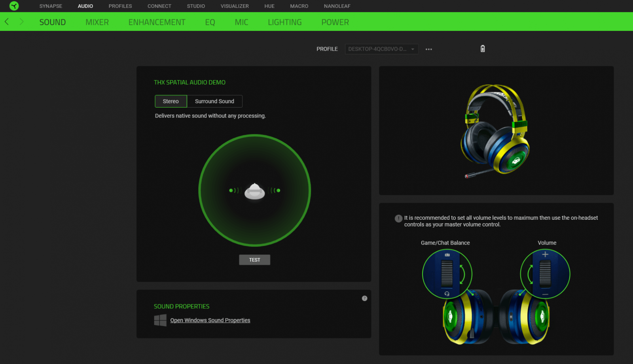
Task: Switch to the Mic sub-tab
Action: [241, 22]
